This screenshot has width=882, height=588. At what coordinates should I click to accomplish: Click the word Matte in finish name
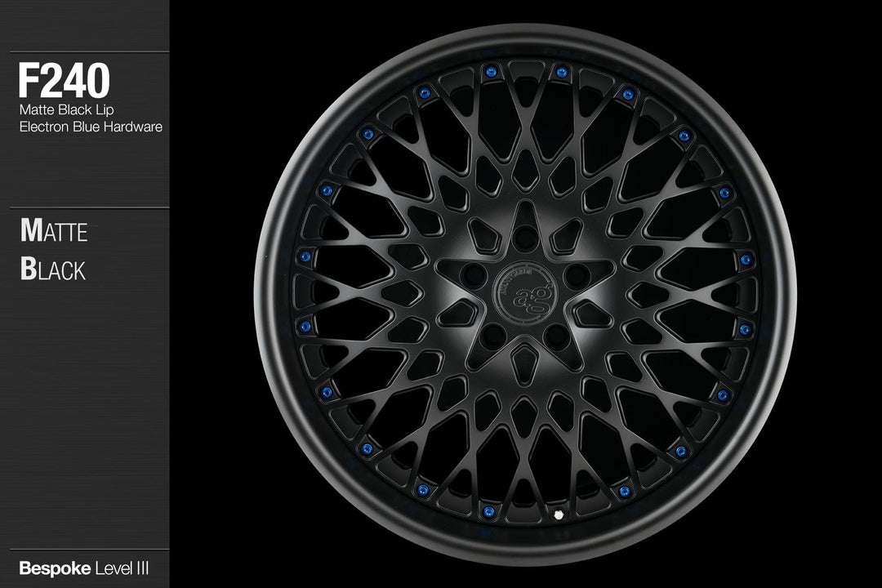(54, 231)
